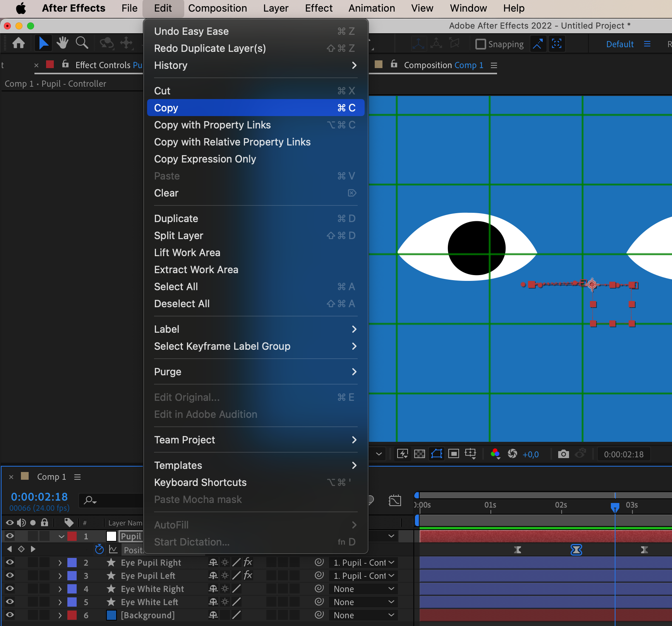Open the Default workspace menu icon
The image size is (672, 626).
[x=647, y=44]
